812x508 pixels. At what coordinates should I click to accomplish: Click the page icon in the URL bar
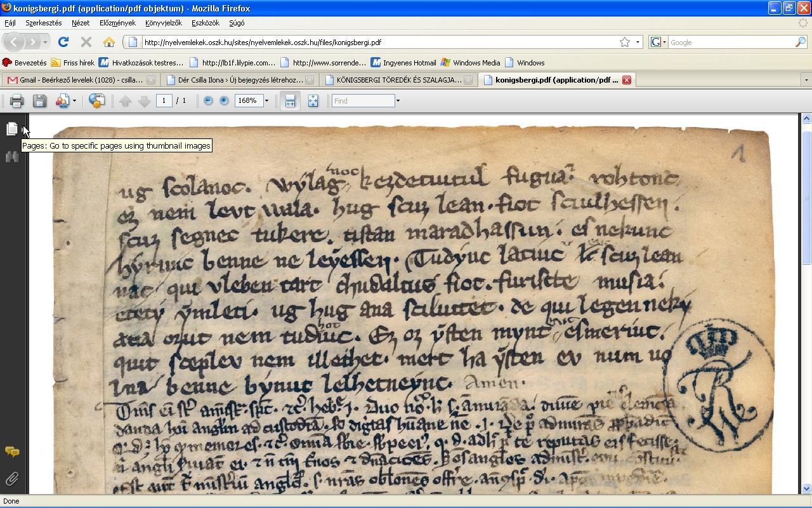pos(133,43)
